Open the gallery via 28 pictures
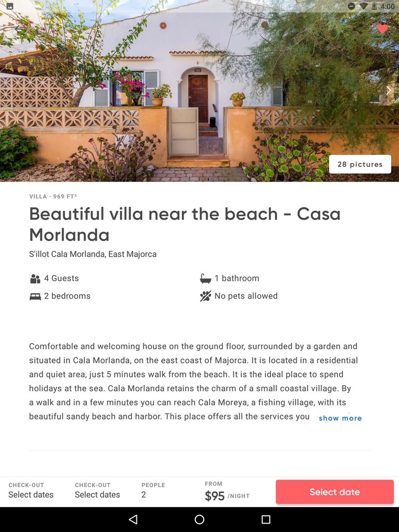 (x=360, y=164)
